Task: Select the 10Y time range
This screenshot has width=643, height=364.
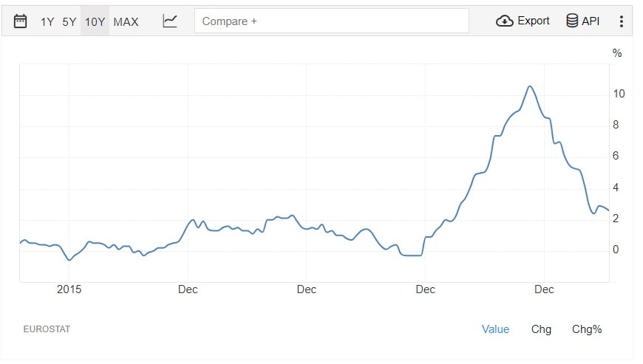Action: [x=95, y=21]
